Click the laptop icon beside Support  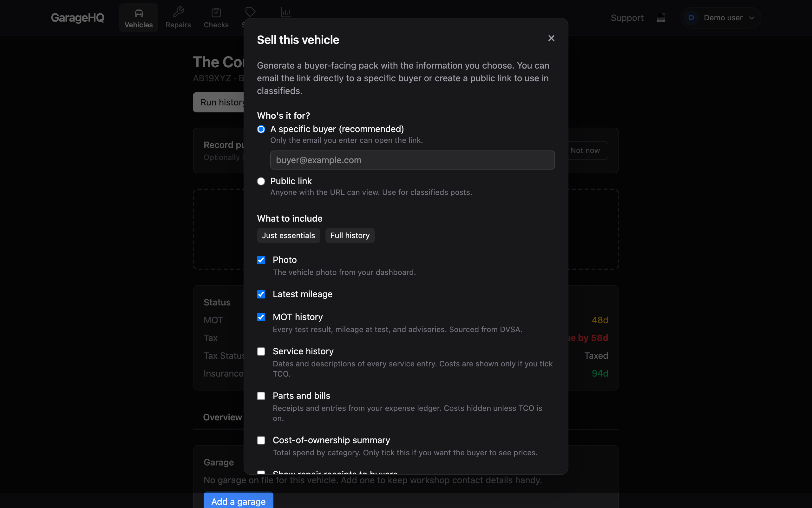pos(661,17)
